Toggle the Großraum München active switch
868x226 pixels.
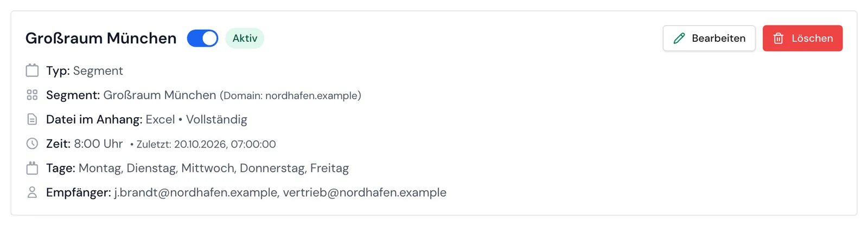202,38
